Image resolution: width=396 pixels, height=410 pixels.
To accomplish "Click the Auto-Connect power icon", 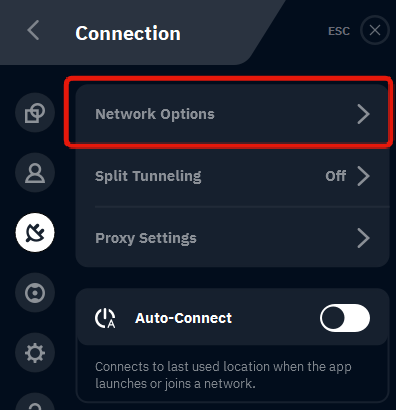I will pyautogui.click(x=105, y=318).
